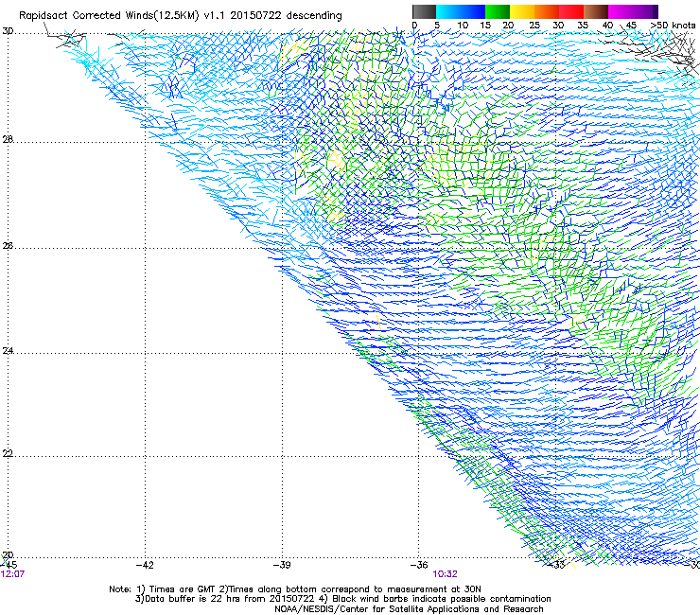Click the NOAA/NESDIS credit line
Image resolution: width=700 pixels, height=615 pixels.
tap(409, 609)
